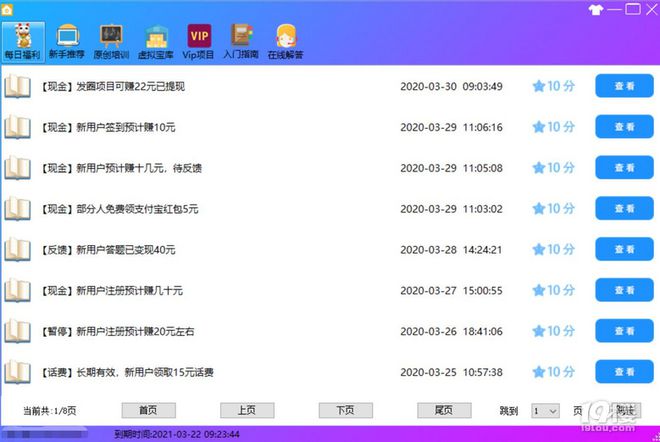Image resolution: width=660 pixels, height=442 pixels.
Task: Click 查看 for 预计赚20元左右 row
Action: (624, 331)
